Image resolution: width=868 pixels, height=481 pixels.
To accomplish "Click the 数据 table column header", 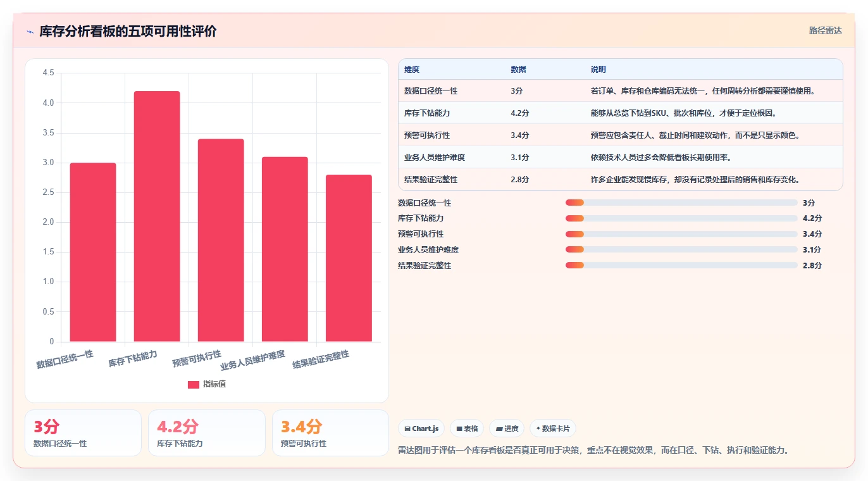I will (x=518, y=70).
